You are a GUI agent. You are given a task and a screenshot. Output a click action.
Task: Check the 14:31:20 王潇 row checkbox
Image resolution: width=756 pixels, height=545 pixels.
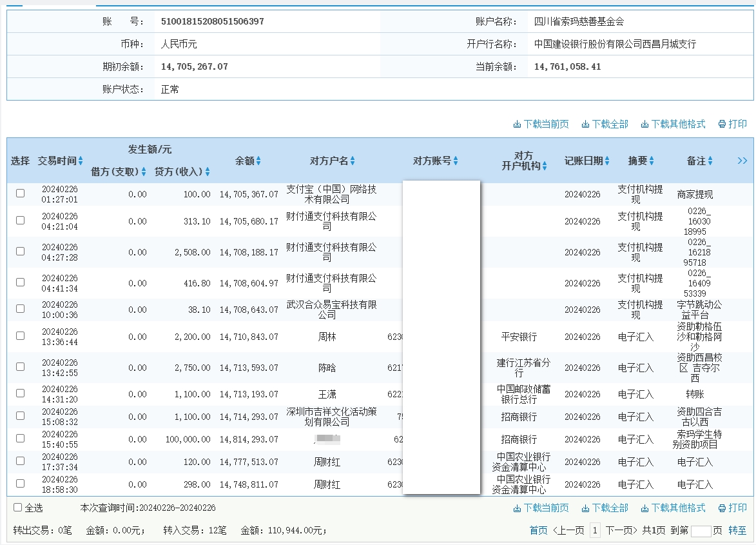pyautogui.click(x=20, y=393)
